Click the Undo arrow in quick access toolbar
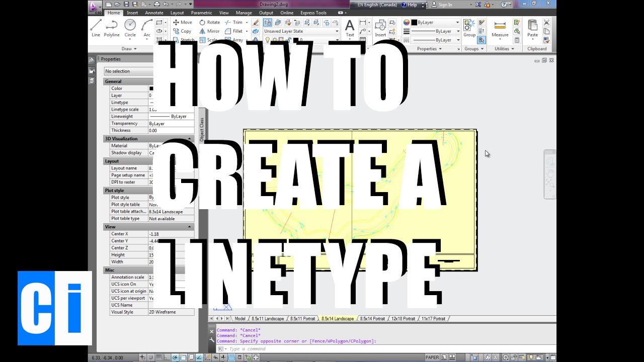The height and width of the screenshot is (362, 644). (166, 5)
